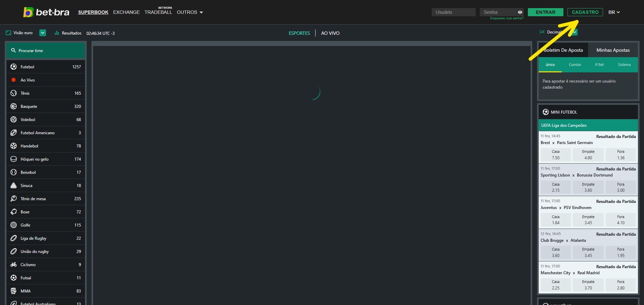Open the Decimal odds format dropdown
The width and height of the screenshot is (644, 305).
pyautogui.click(x=575, y=32)
